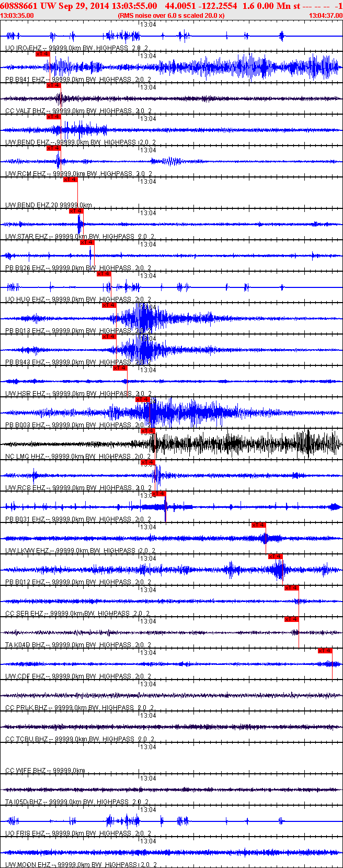Click the red pick flag on UW STAR trace

(x=76, y=211)
